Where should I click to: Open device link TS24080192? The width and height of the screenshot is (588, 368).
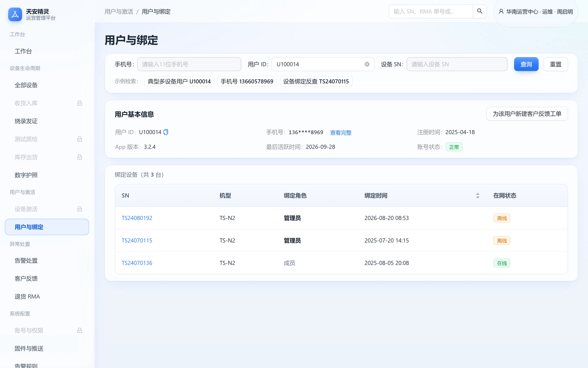(x=137, y=218)
